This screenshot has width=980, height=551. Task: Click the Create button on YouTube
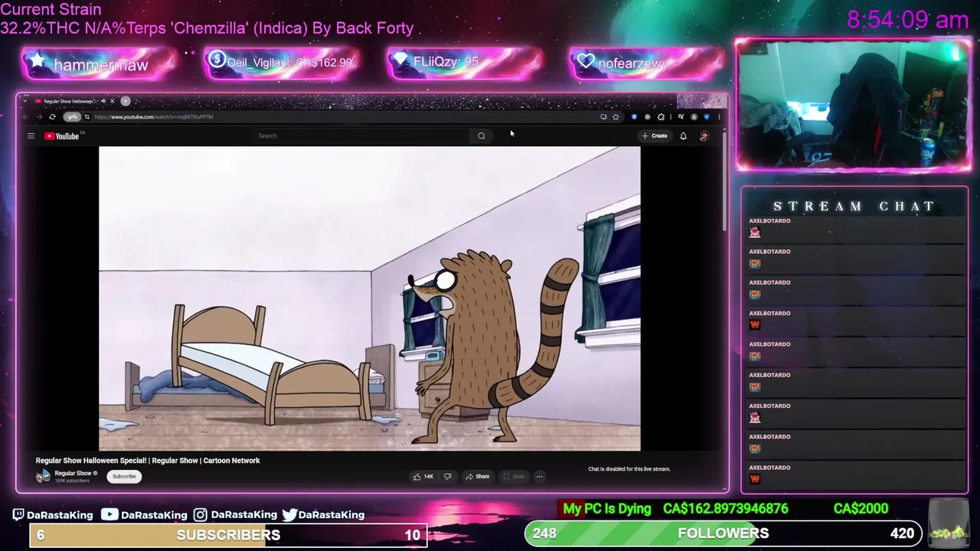(655, 136)
